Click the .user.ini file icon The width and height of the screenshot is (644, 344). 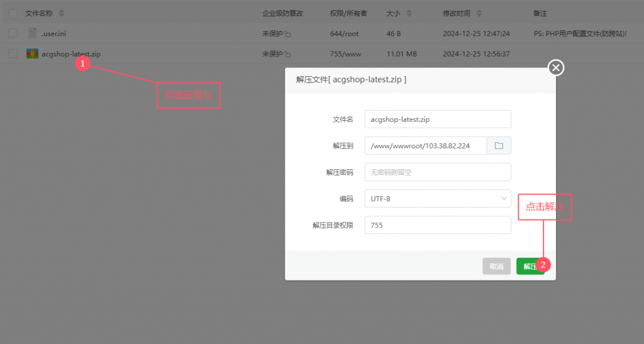(x=32, y=33)
